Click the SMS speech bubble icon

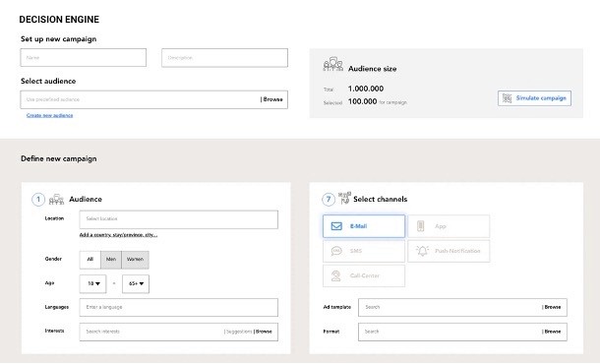coord(336,251)
